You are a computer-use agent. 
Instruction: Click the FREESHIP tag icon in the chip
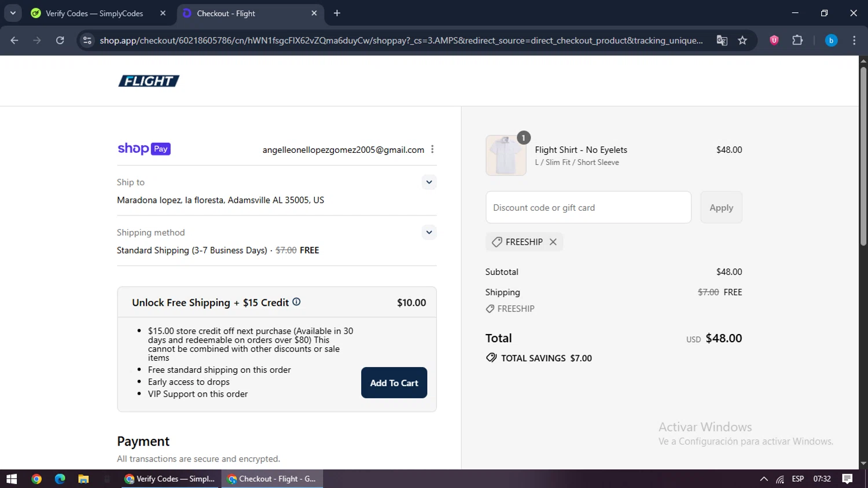(496, 242)
